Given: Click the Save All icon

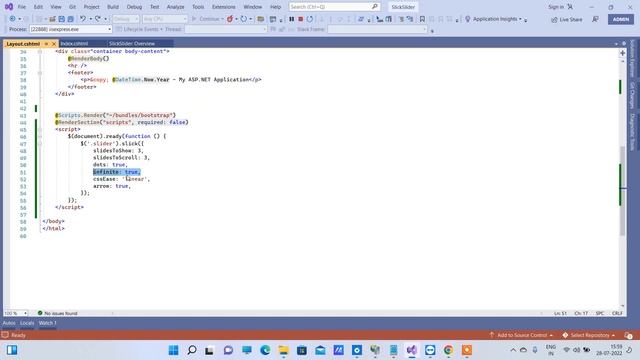Looking at the screenshot, I should (70, 19).
